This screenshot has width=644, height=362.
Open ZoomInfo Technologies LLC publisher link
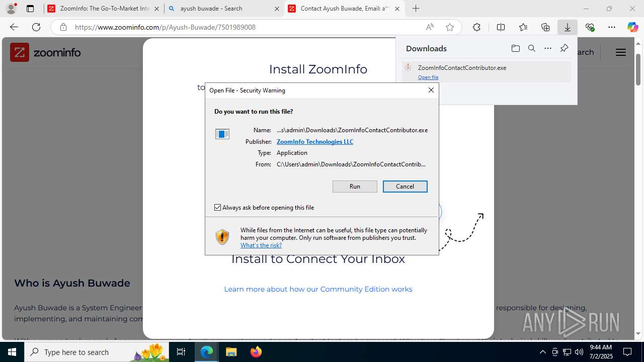tap(315, 142)
